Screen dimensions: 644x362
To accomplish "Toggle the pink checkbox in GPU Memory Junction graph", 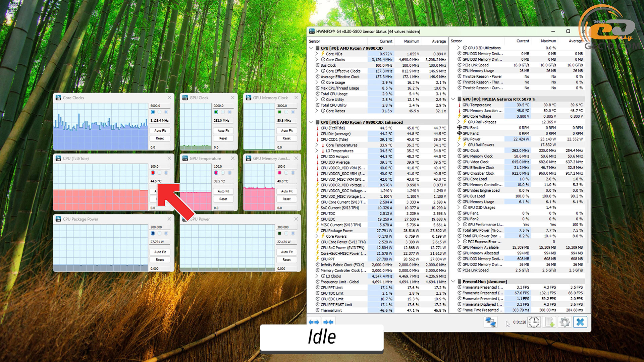I will [x=280, y=173].
